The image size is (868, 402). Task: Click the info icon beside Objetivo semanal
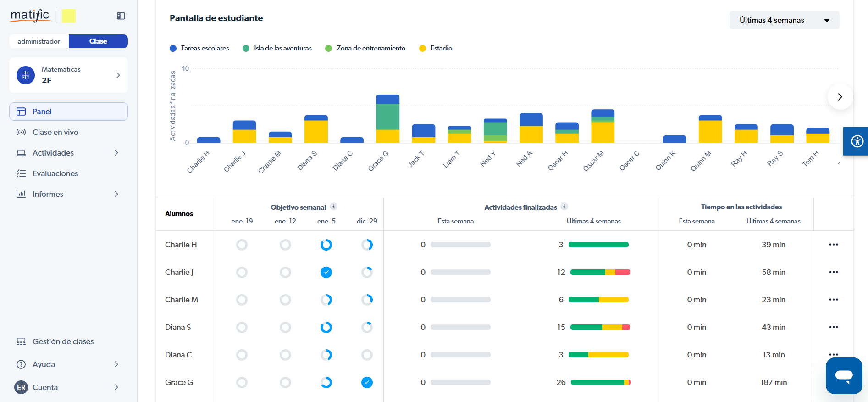(334, 207)
